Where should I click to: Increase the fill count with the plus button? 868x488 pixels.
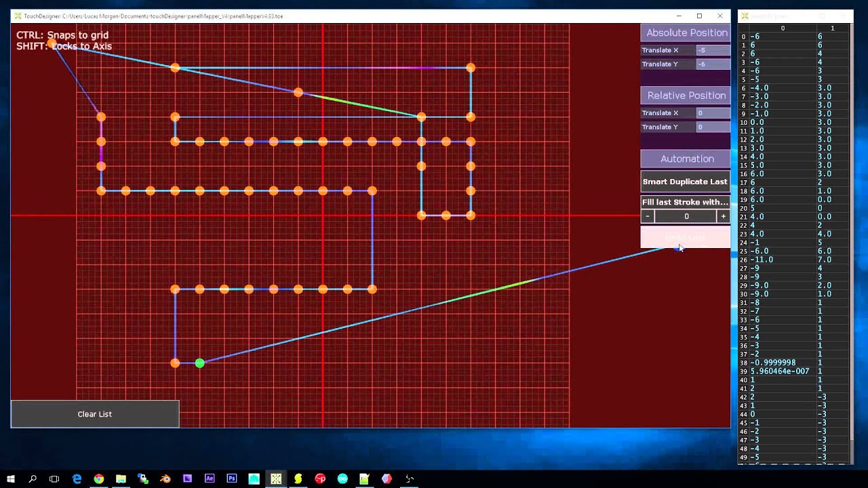coord(724,216)
